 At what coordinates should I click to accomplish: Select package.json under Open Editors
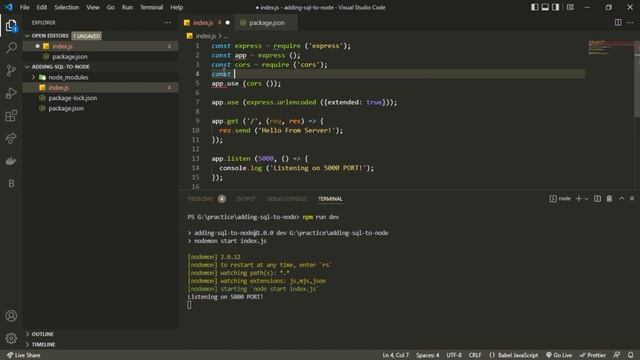[x=100, y=57]
